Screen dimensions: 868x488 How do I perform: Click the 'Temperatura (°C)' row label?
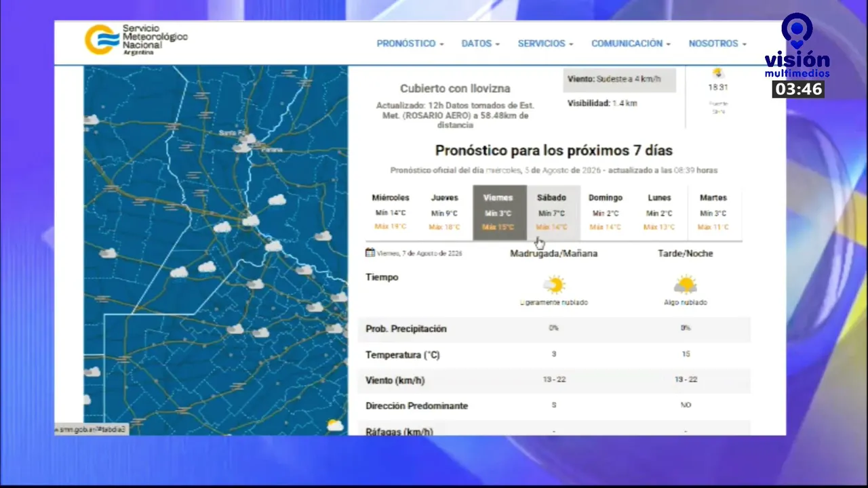click(403, 355)
